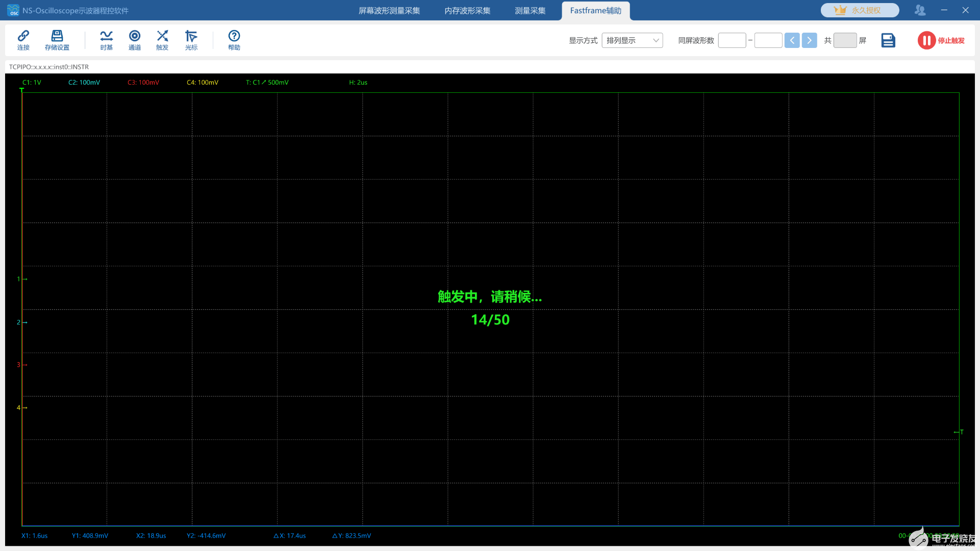This screenshot has height=551, width=980.
Task: Click the second 同屏波形数 input field
Action: [768, 40]
